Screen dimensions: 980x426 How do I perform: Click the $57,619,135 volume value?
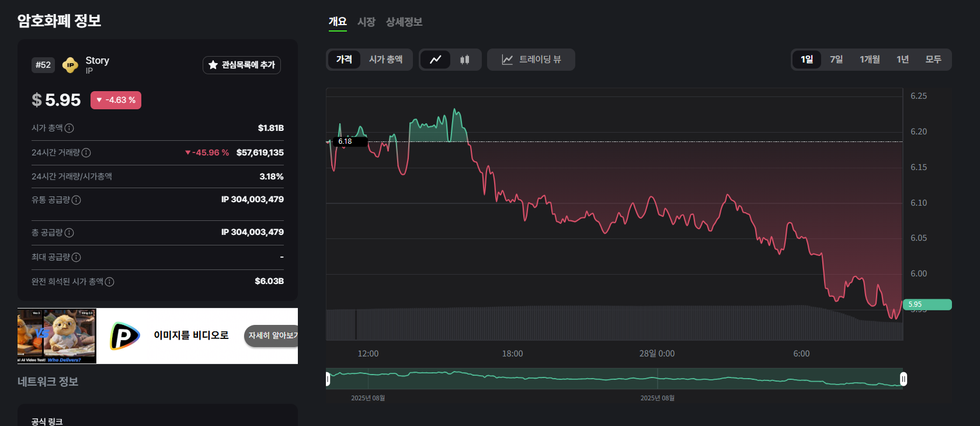click(x=260, y=153)
